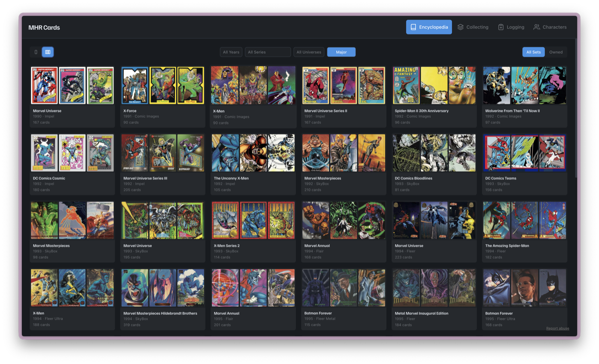The image size is (599, 364).
Task: Select the DC Comics Cosmic set
Action: [x=72, y=164]
